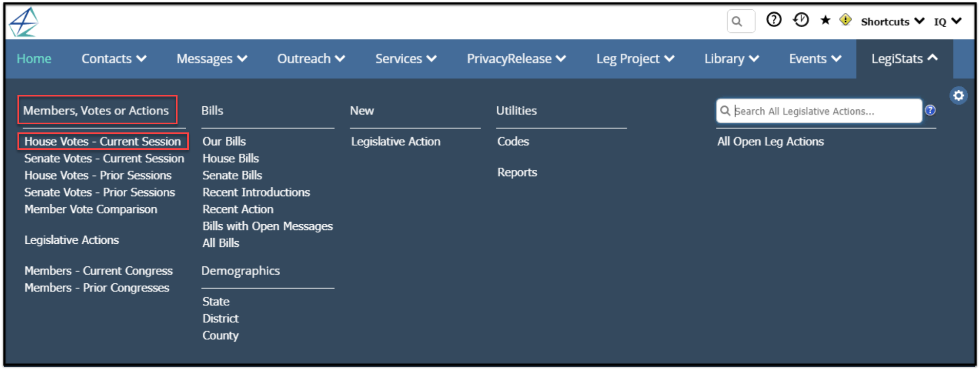Go to the Home tab
The height and width of the screenshot is (370, 980).
pos(34,59)
